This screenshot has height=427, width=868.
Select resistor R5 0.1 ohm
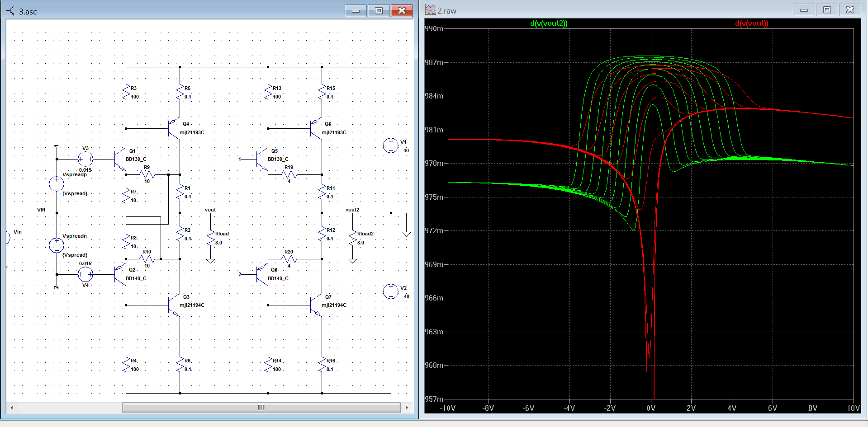[x=180, y=93]
